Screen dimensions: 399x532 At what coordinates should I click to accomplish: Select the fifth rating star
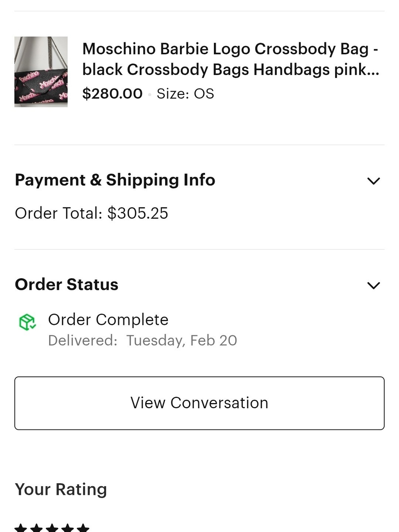coord(83,528)
